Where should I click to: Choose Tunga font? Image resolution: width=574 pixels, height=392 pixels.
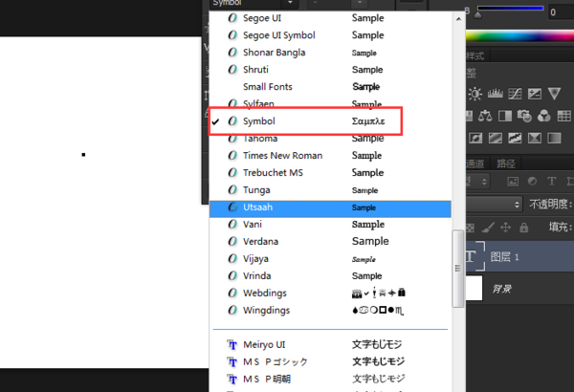tap(330, 190)
